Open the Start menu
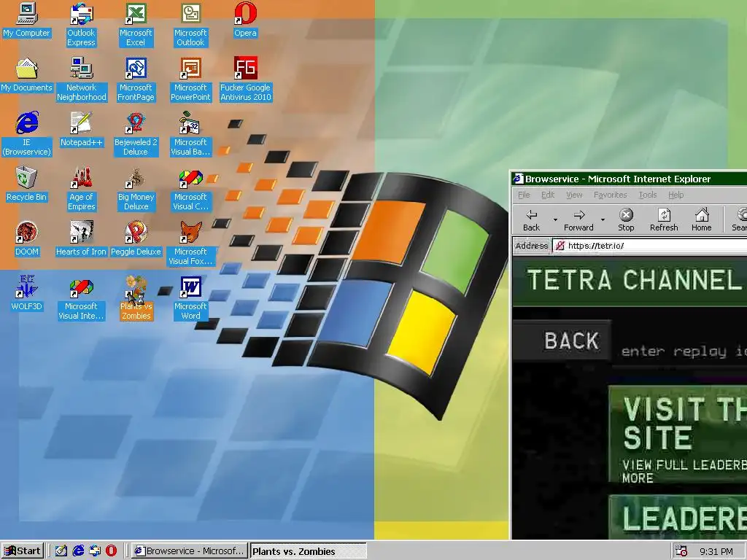 pos(23,551)
